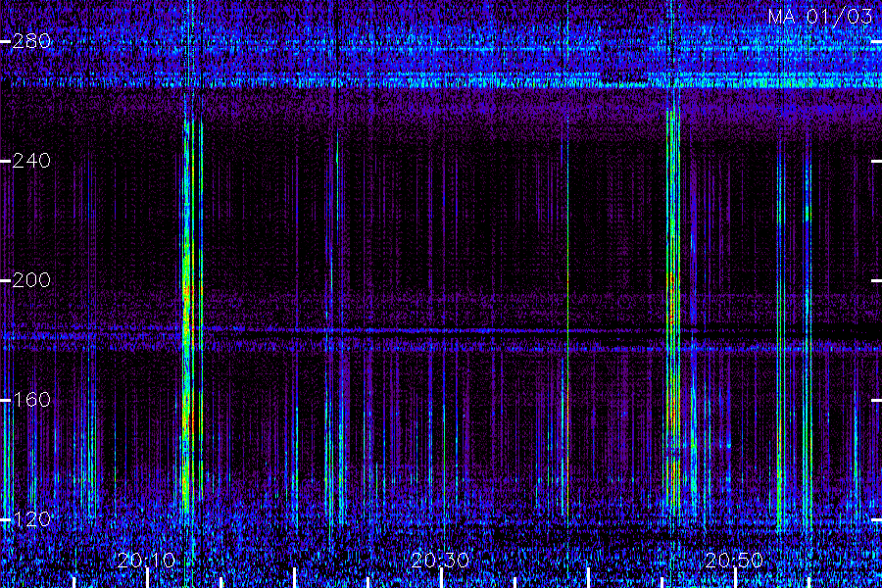
Task: Click the 20:30 time axis label
Action: click(x=440, y=561)
